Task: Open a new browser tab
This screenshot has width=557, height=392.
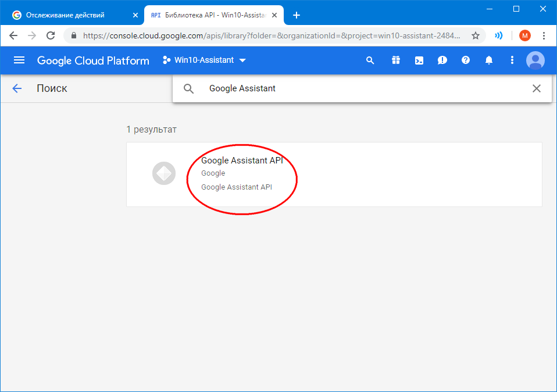Action: pyautogui.click(x=296, y=15)
